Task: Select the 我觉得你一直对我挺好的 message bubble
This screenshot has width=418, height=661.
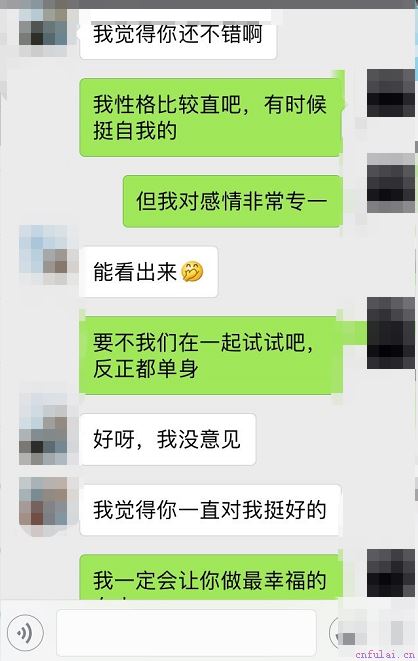Action: tap(210, 510)
